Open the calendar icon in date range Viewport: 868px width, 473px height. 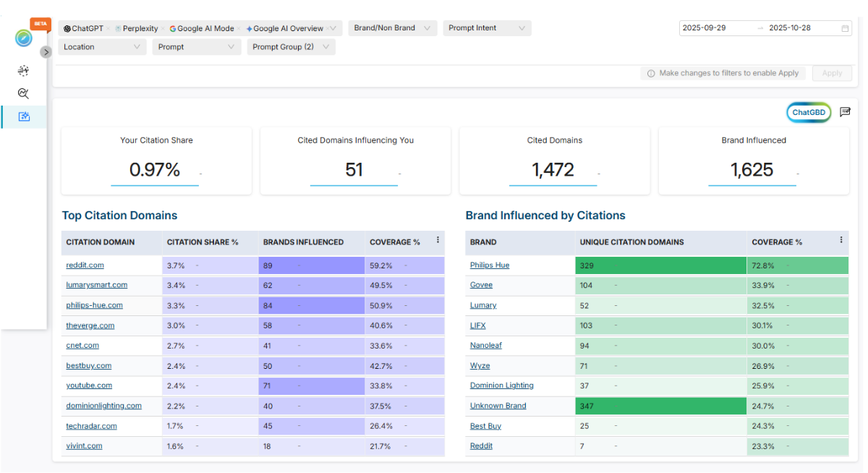845,28
